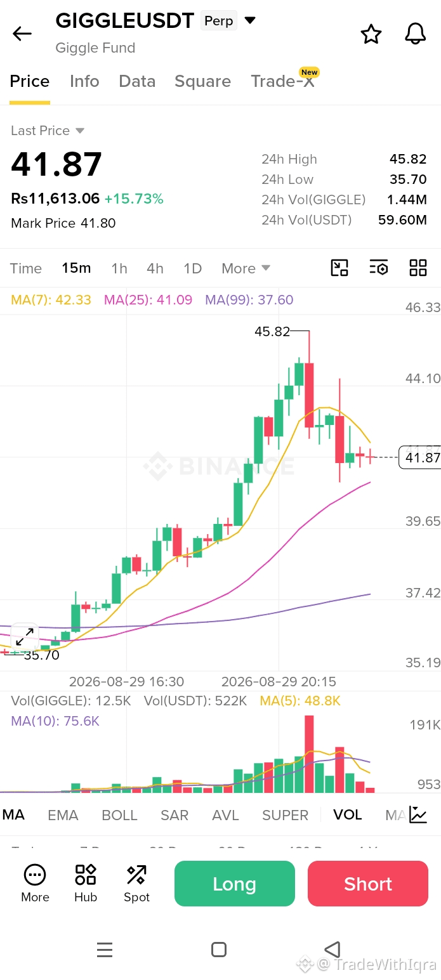
Task: Tap the +15.73% change value
Action: coord(134,199)
